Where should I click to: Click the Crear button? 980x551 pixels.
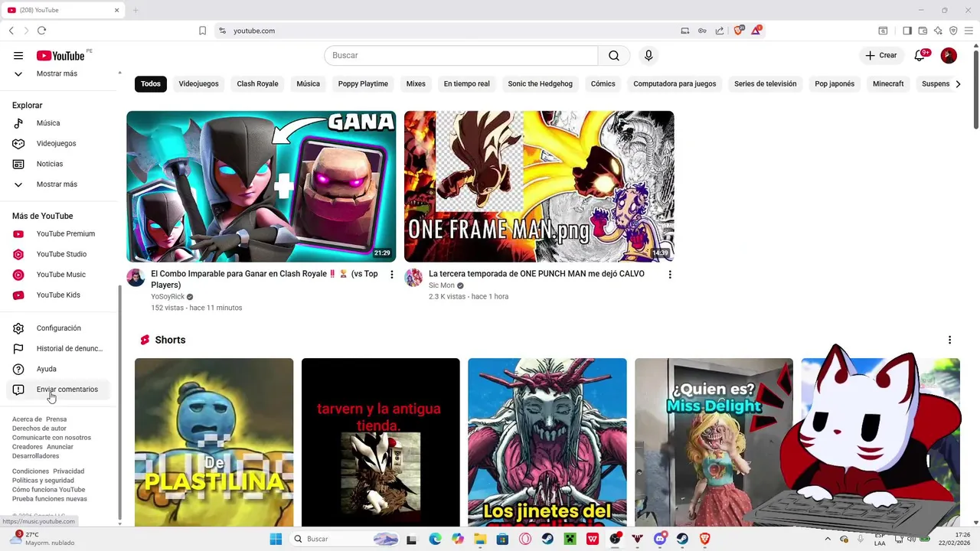coord(881,55)
